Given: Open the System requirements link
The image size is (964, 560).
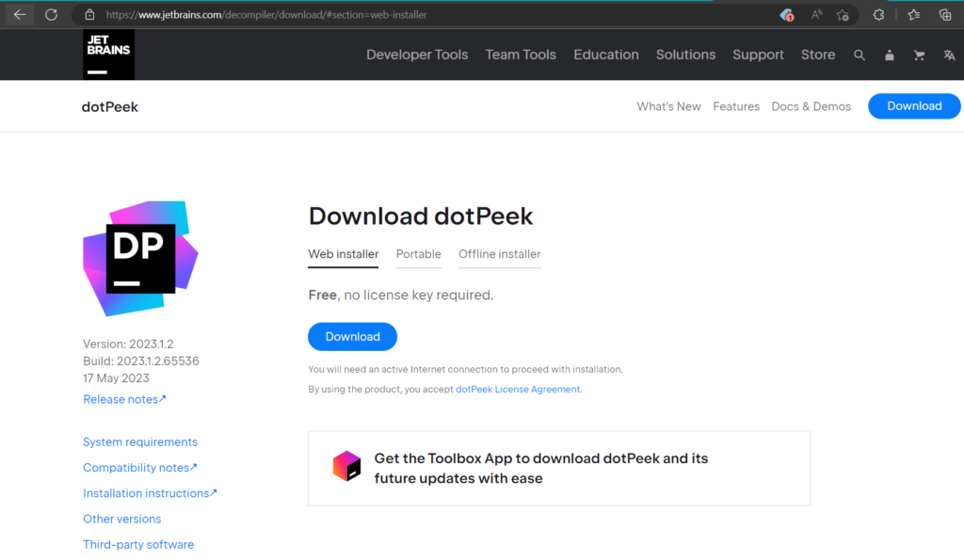Looking at the screenshot, I should click(140, 442).
